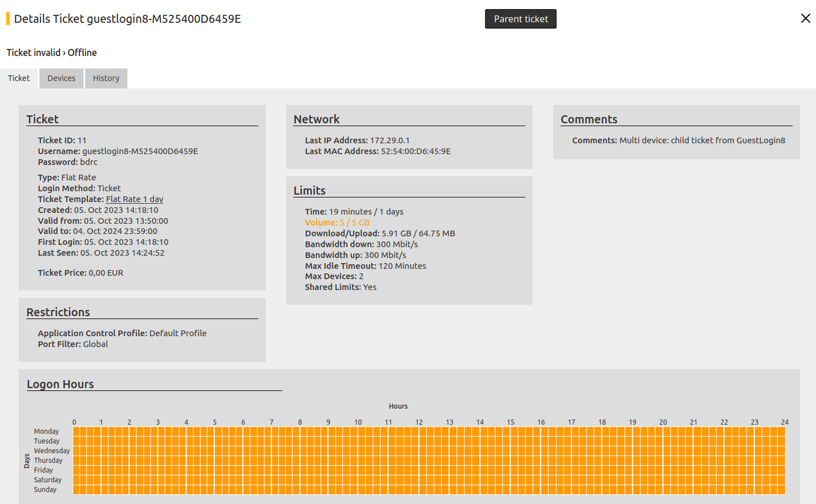This screenshot has height=504, width=816.
Task: Toggle the last Sunday cell before hour 24
Action: coord(781,490)
